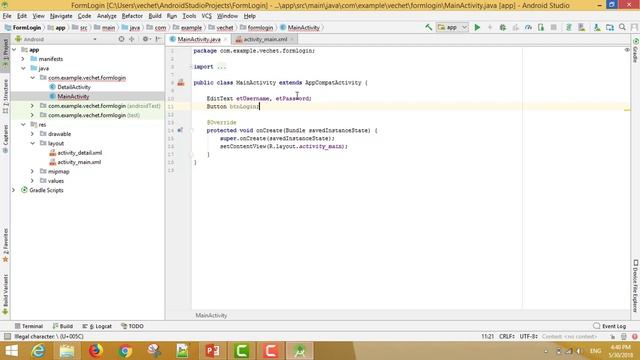Click the inspection eye icon at editor top right
Viewport: 640px width, 360px height.
pos(627,50)
